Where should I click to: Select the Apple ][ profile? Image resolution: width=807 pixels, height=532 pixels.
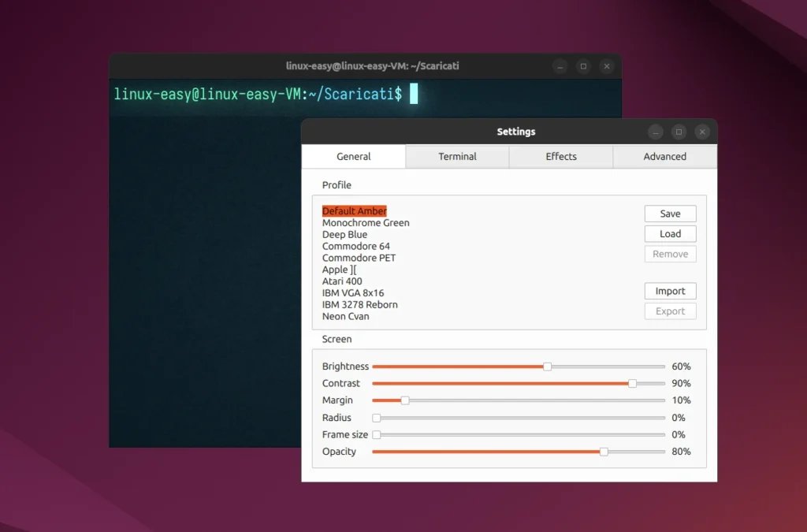[x=340, y=270]
